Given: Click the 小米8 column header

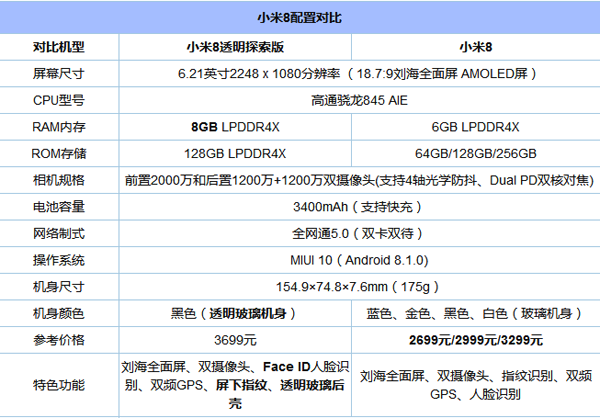Looking at the screenshot, I should (x=476, y=47).
